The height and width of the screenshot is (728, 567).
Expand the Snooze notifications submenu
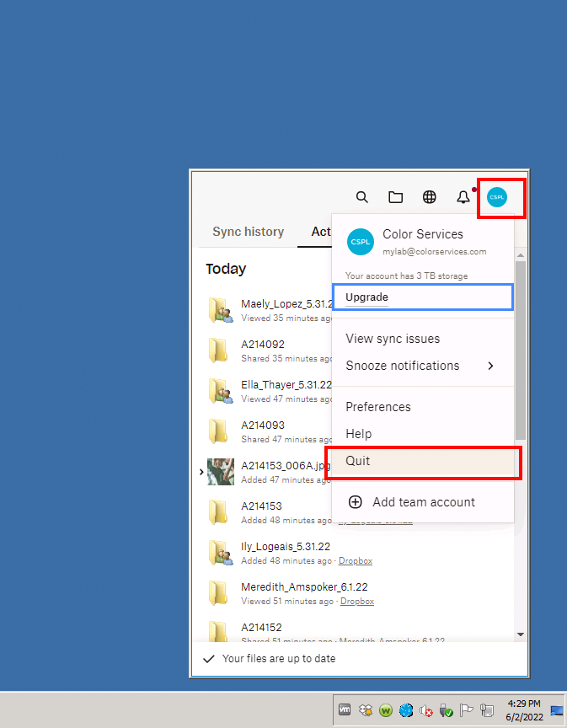coord(490,366)
